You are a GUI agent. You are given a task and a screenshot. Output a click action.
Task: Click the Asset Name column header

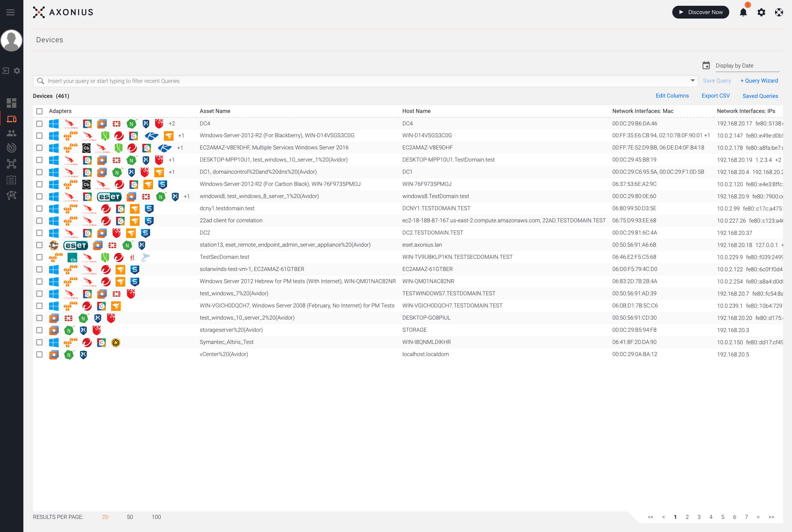215,111
